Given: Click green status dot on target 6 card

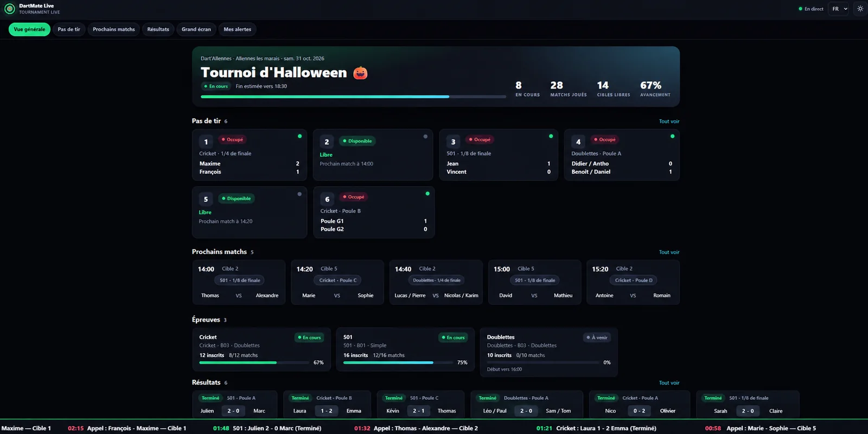Looking at the screenshot, I should 427,194.
